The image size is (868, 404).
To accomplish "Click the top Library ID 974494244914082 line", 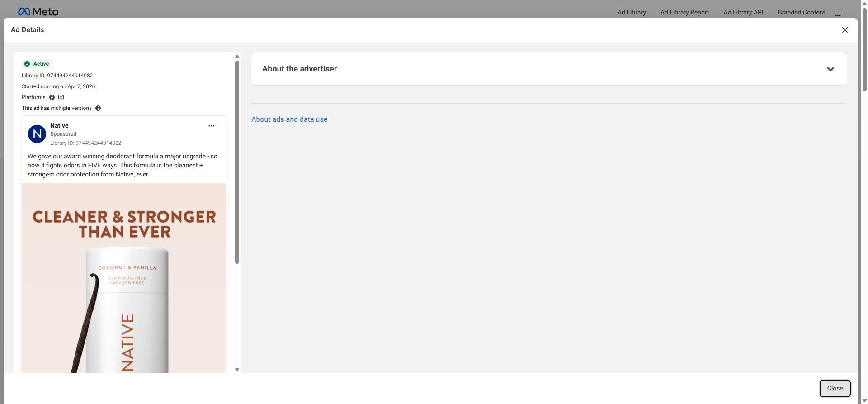I will 57,76.
